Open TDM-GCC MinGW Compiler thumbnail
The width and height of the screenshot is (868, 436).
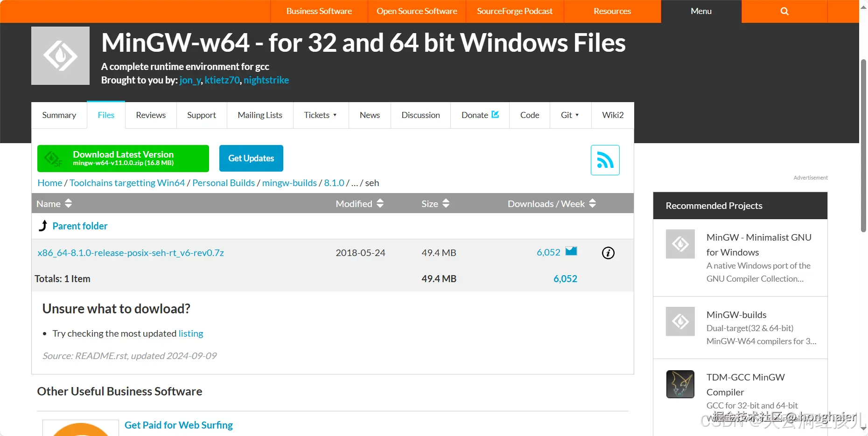pyautogui.click(x=680, y=384)
